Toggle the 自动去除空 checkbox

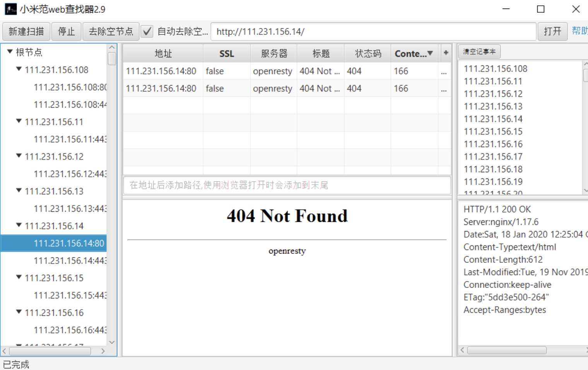147,31
